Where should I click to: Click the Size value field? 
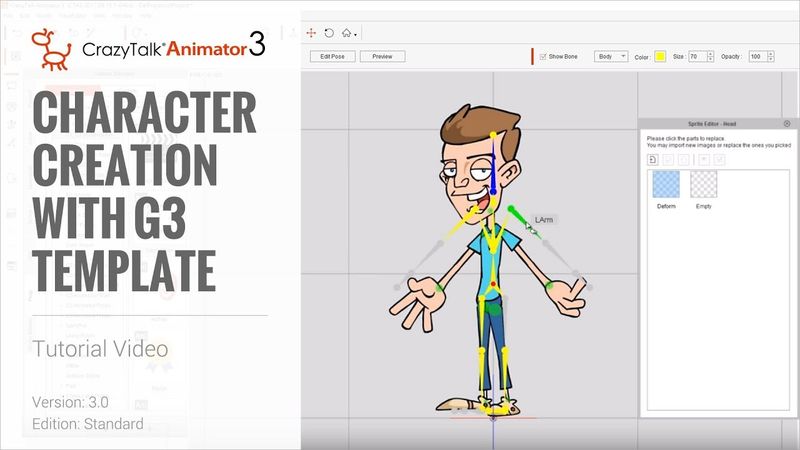(697, 57)
